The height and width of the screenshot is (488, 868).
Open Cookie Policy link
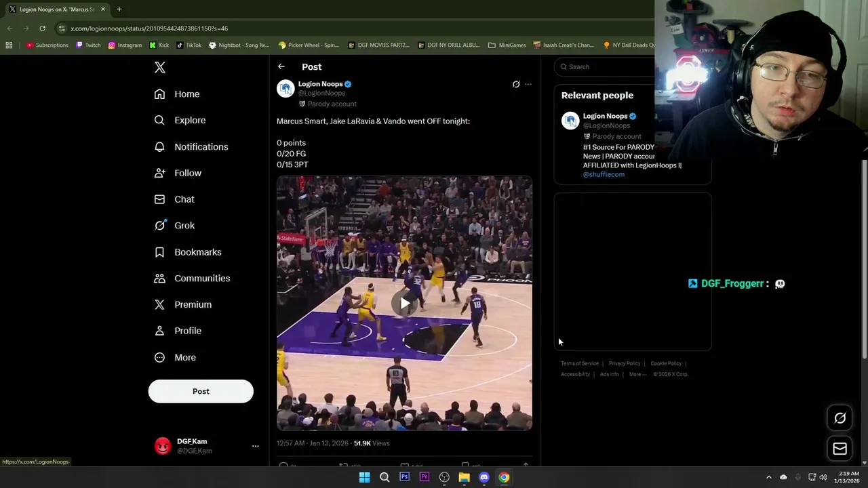click(x=666, y=363)
